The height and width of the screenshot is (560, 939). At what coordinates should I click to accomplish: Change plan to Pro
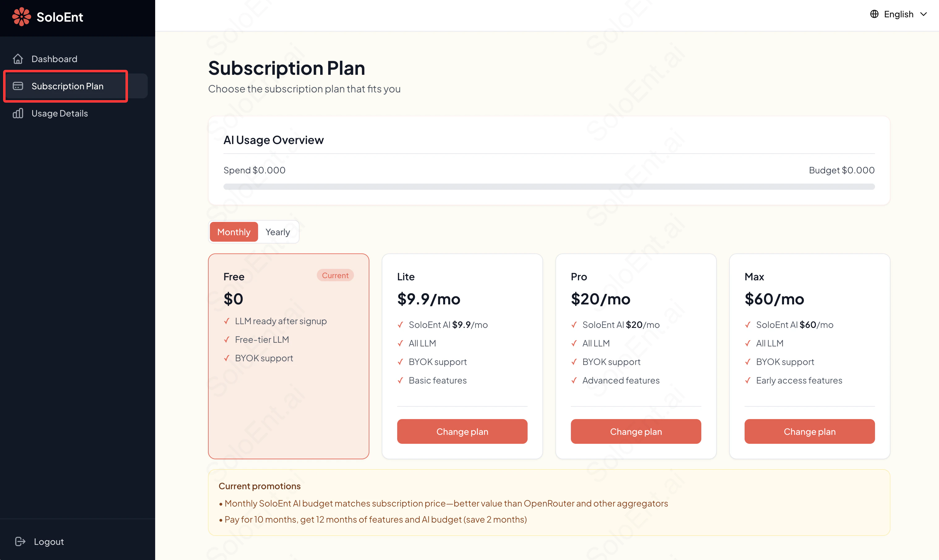636,431
